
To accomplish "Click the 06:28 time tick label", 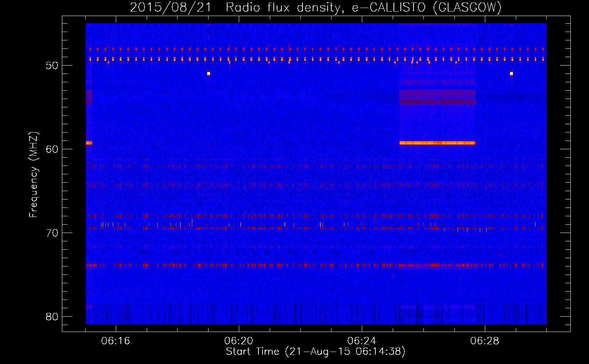I will (485, 341).
